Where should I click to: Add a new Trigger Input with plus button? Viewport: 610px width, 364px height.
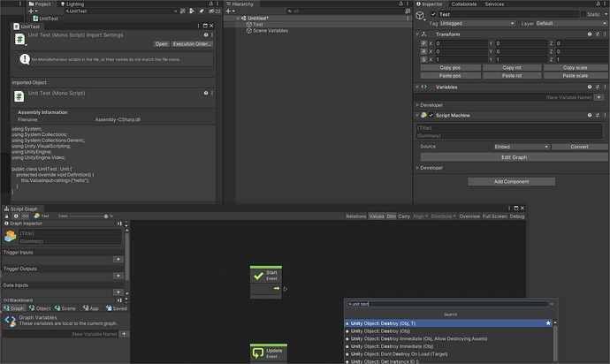click(x=118, y=261)
